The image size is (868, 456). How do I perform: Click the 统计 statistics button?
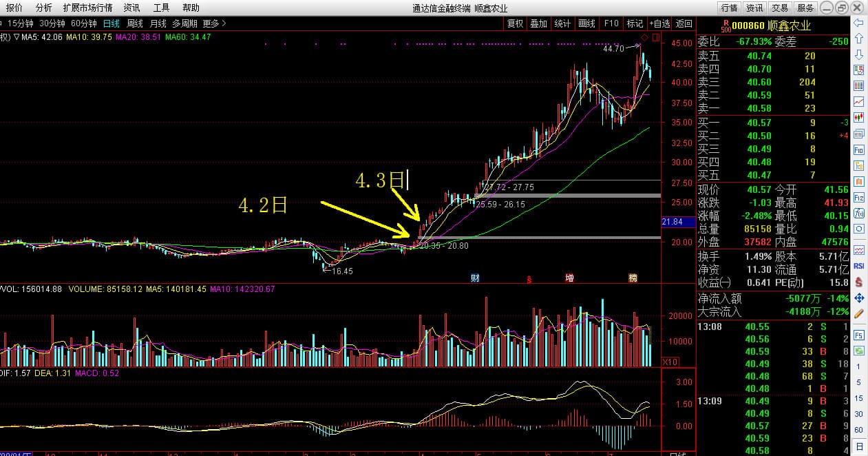[562, 23]
